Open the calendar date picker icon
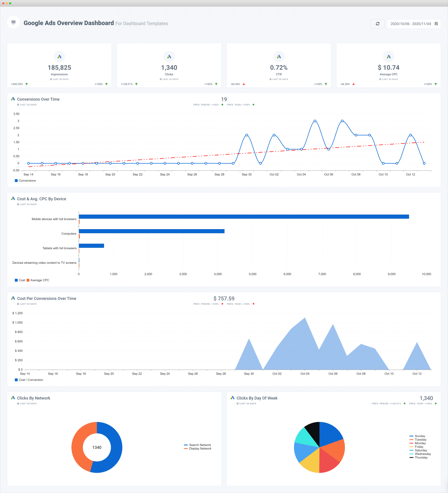This screenshot has width=448, height=493. point(436,24)
